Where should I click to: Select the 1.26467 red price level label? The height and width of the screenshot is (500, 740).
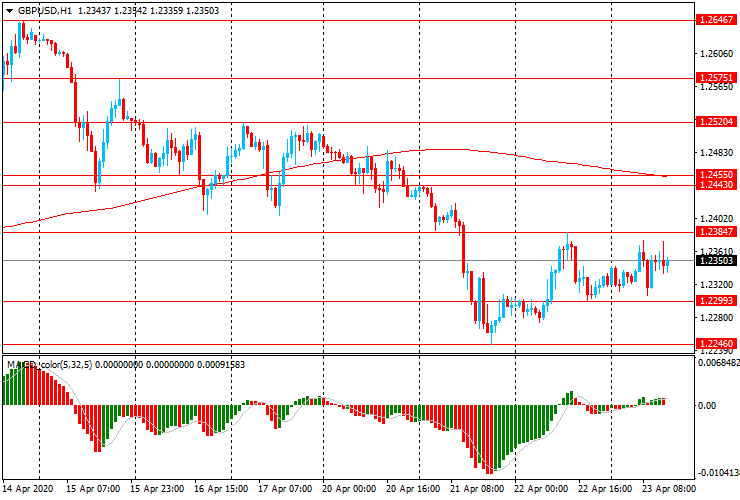click(716, 20)
